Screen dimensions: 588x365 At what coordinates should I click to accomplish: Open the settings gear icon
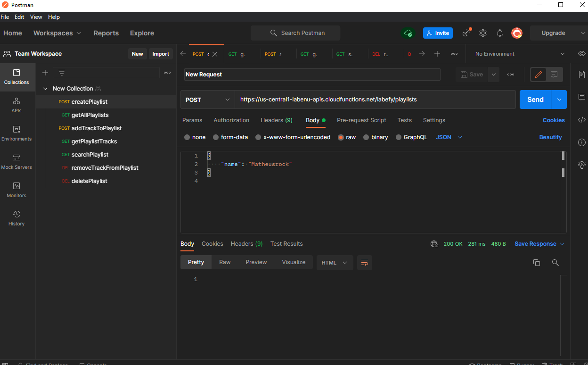(x=483, y=33)
